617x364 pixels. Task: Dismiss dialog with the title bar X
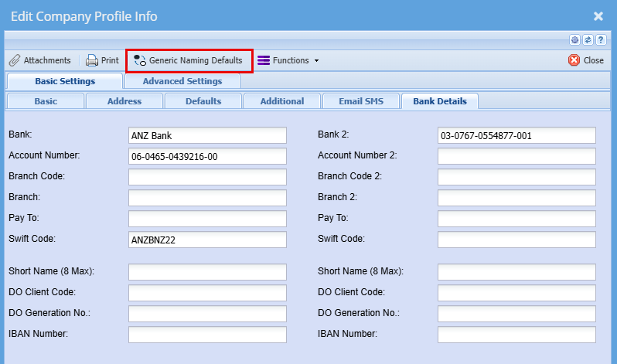point(598,15)
